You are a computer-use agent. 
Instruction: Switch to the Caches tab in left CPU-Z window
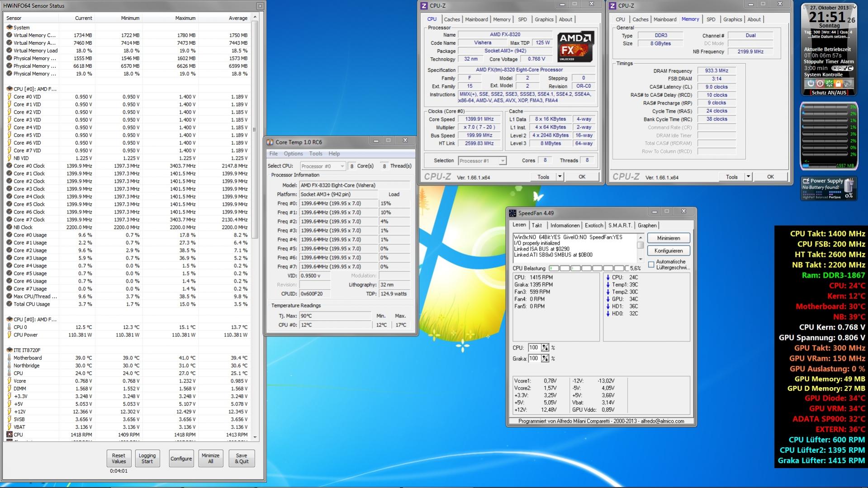pos(452,19)
